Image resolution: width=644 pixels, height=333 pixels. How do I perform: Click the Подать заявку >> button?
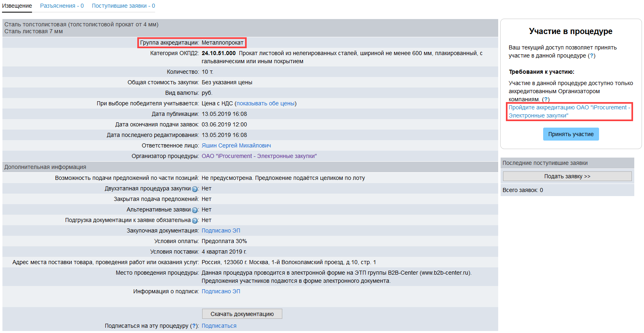pos(567,176)
